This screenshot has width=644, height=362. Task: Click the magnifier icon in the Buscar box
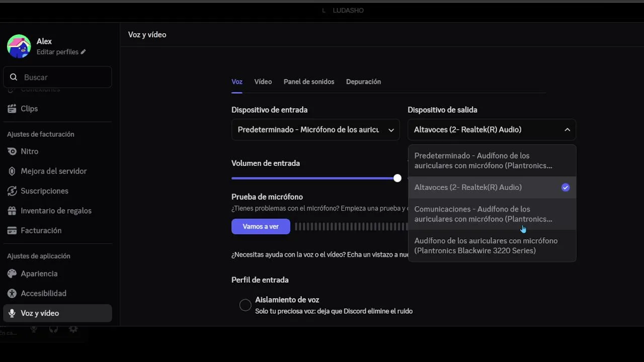[x=14, y=77]
